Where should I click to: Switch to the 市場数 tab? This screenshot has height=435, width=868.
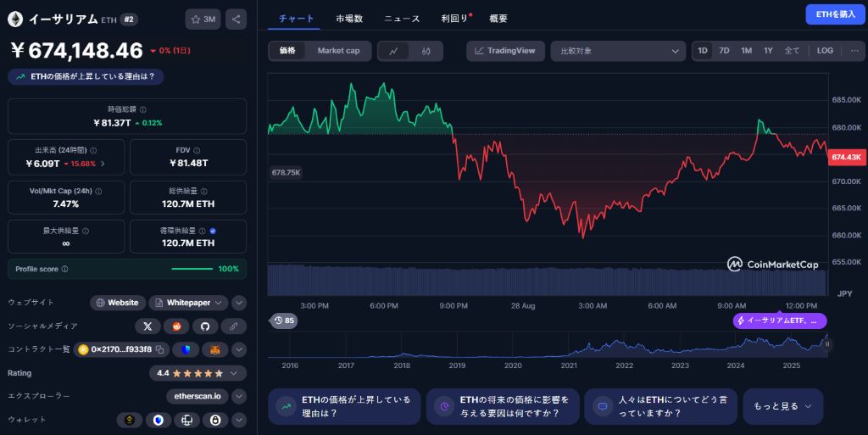[349, 19]
